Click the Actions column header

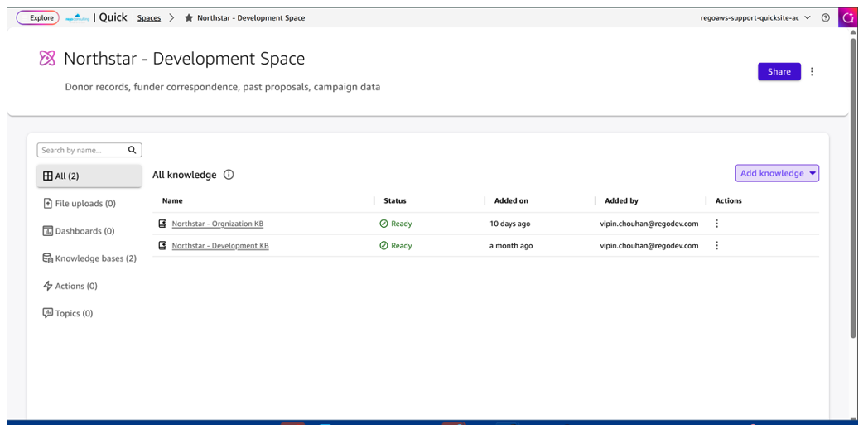[729, 200]
